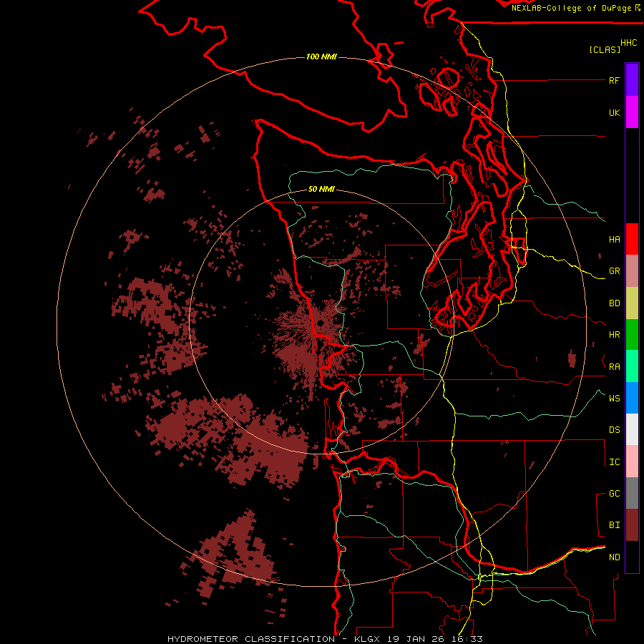
Task: Click the RA legend label
Action: 614,367
